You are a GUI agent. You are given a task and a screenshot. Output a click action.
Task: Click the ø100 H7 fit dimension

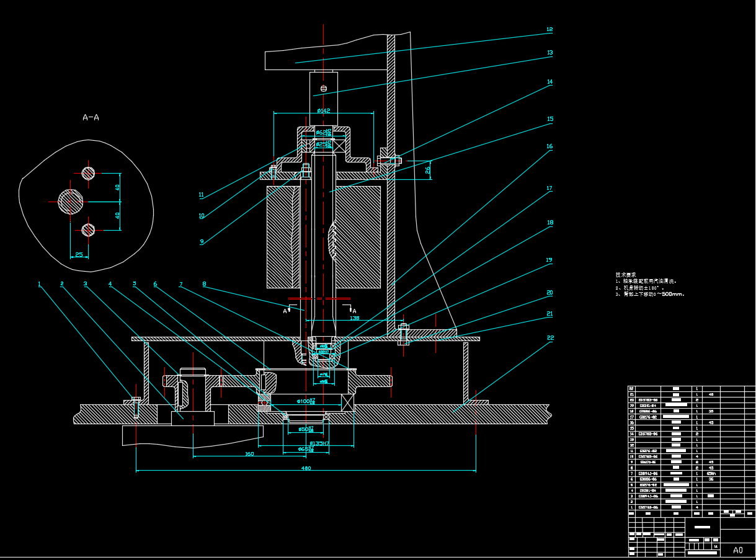306,401
